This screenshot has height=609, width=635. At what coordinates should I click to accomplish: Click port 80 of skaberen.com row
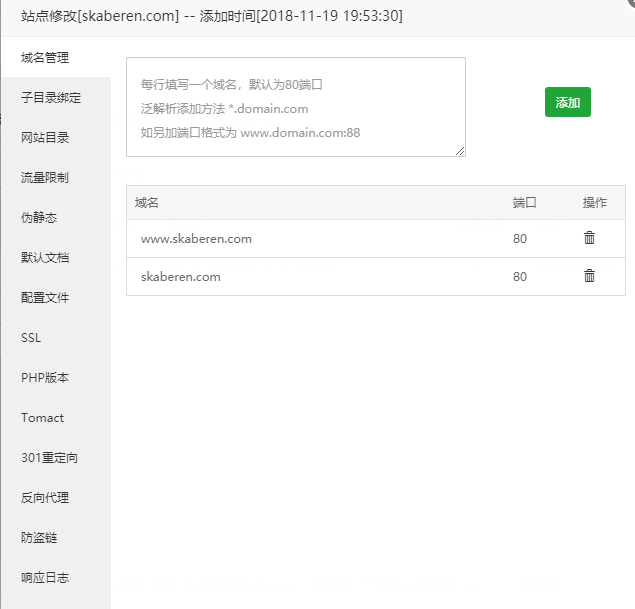[x=520, y=277]
